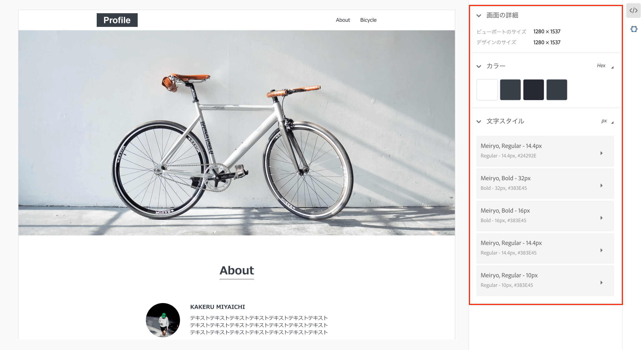Click the Bicycle navigation link
This screenshot has width=644, height=350.
(x=368, y=20)
